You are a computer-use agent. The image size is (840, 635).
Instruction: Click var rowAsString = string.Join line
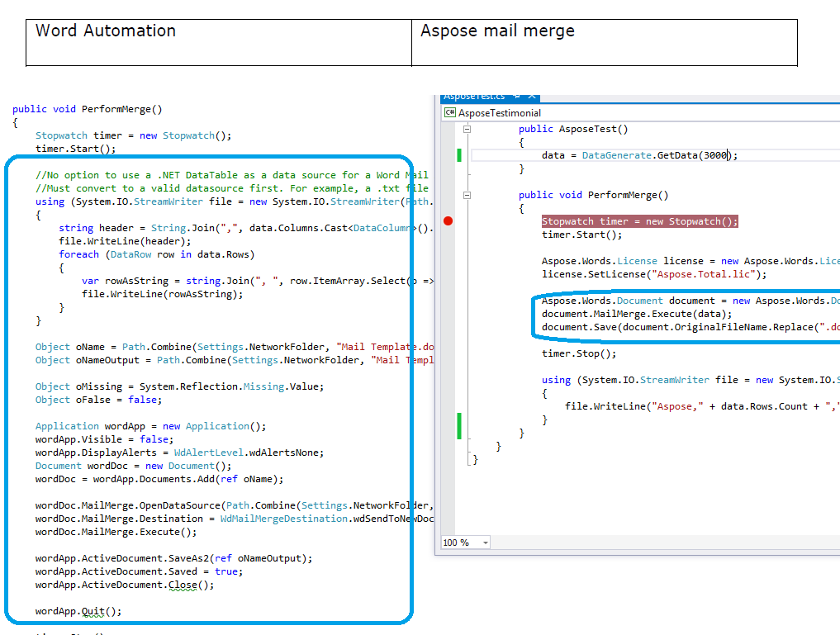[x=258, y=281]
